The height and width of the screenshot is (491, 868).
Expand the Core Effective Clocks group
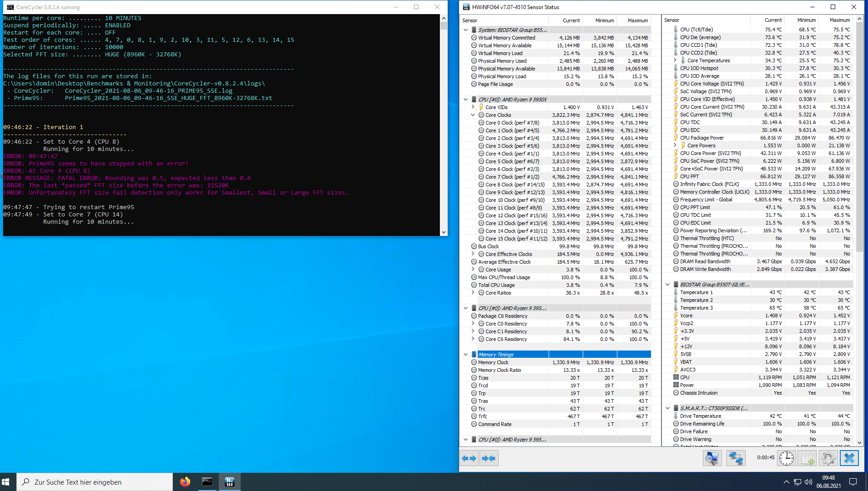[x=473, y=254]
